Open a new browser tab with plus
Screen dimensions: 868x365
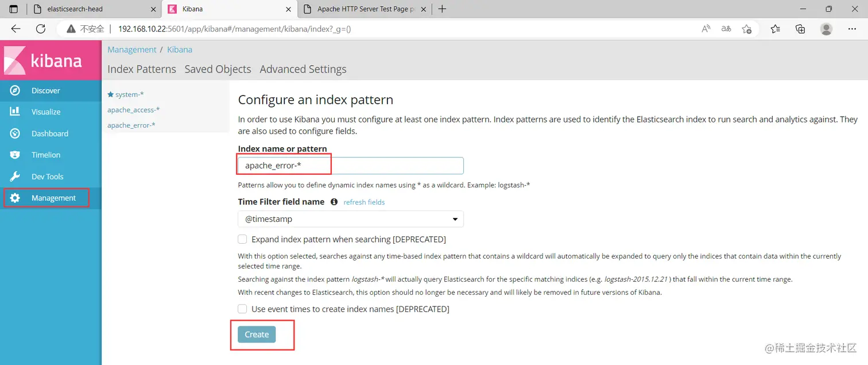click(442, 9)
